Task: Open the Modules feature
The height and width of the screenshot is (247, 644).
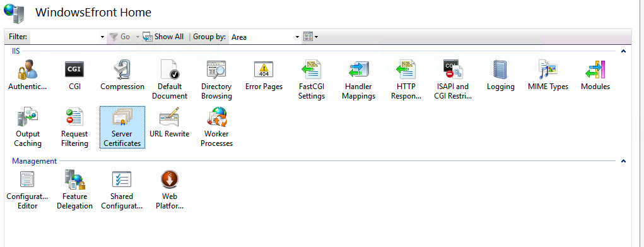Action: point(595,75)
